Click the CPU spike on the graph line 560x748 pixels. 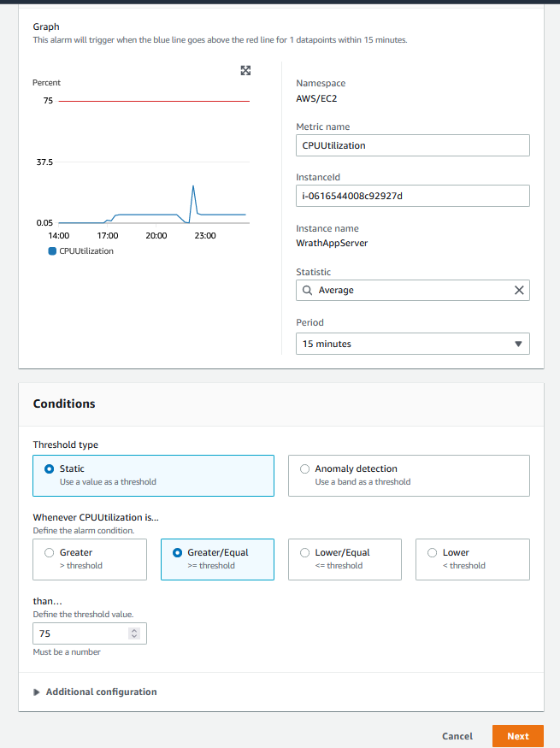click(194, 186)
